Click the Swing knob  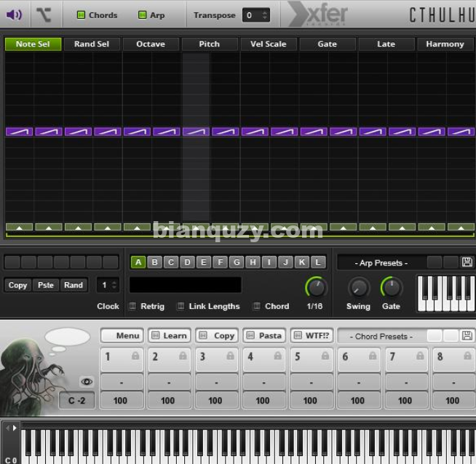tap(359, 287)
